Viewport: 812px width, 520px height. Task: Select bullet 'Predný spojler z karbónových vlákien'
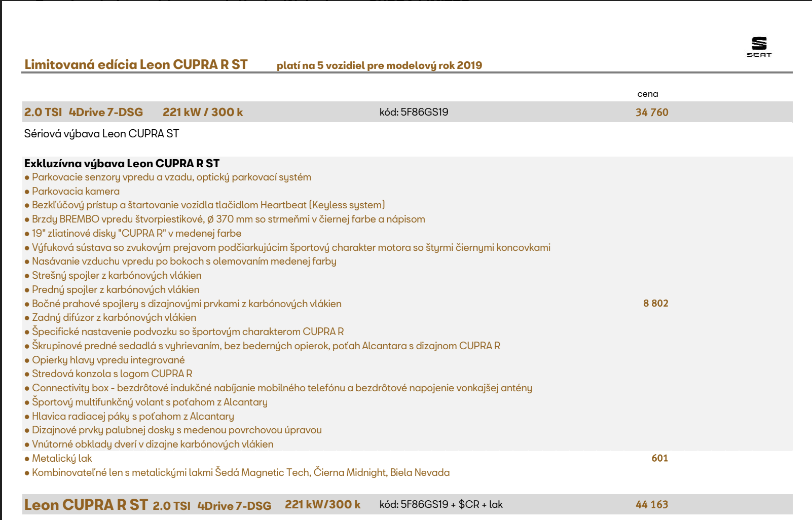click(112, 289)
